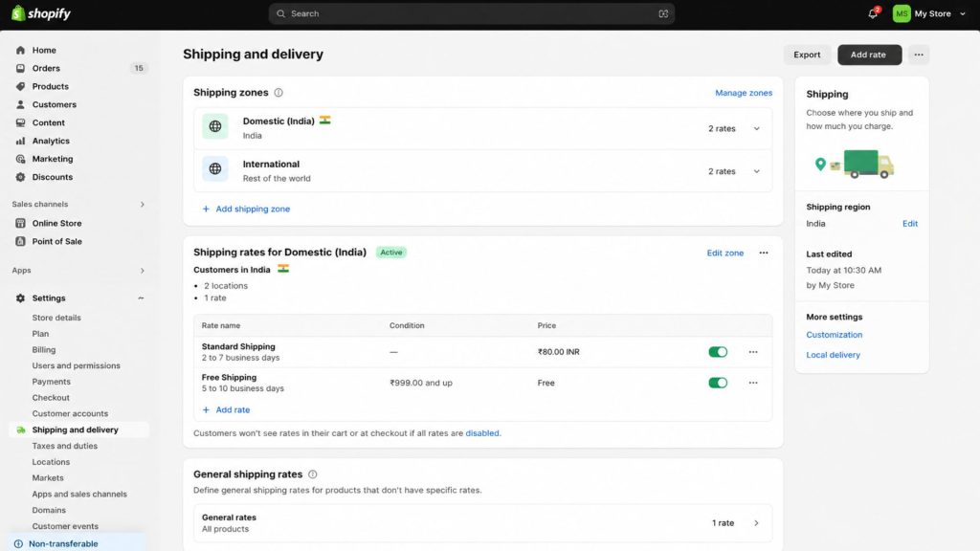
Task: Click the General shipping rates info icon
Action: coord(313,474)
